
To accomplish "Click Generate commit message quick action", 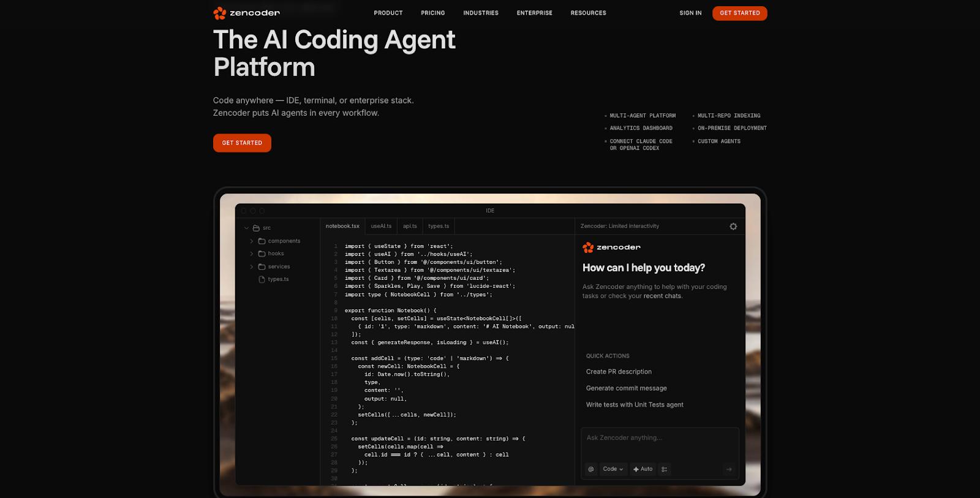I will click(x=627, y=388).
